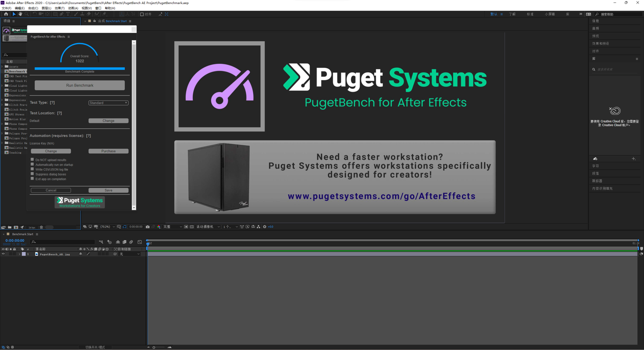Check 'Write CSV/JSON log file' option
644x350 pixels.
pyautogui.click(x=32, y=169)
